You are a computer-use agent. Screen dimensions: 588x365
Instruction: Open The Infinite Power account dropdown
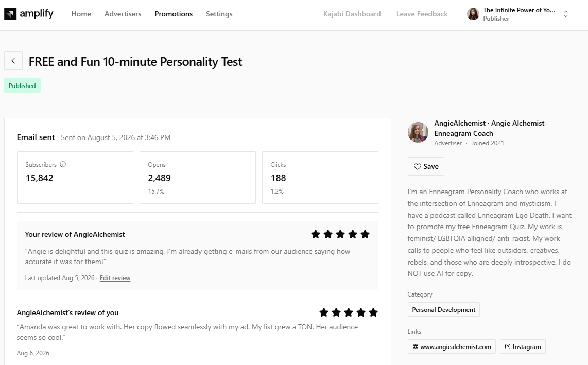click(x=518, y=14)
